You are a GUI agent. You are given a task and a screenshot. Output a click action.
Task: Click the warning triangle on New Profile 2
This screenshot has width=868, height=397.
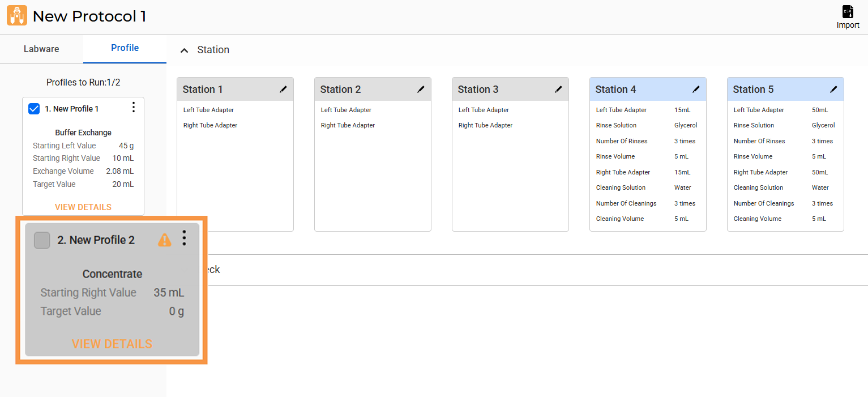pyautogui.click(x=164, y=240)
